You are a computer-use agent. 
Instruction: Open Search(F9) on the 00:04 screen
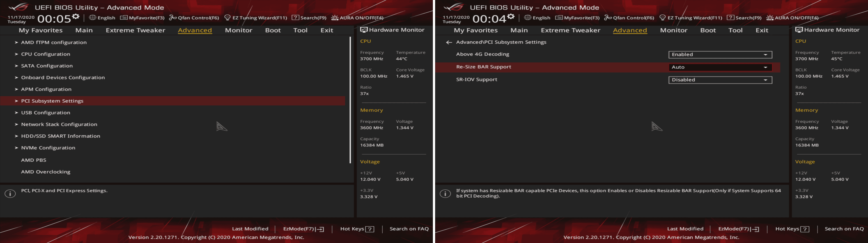coord(744,18)
